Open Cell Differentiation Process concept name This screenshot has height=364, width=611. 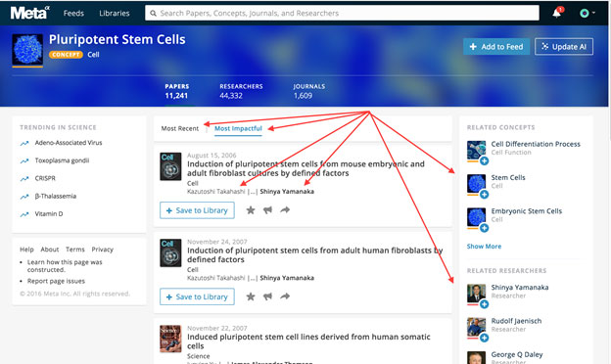click(536, 144)
